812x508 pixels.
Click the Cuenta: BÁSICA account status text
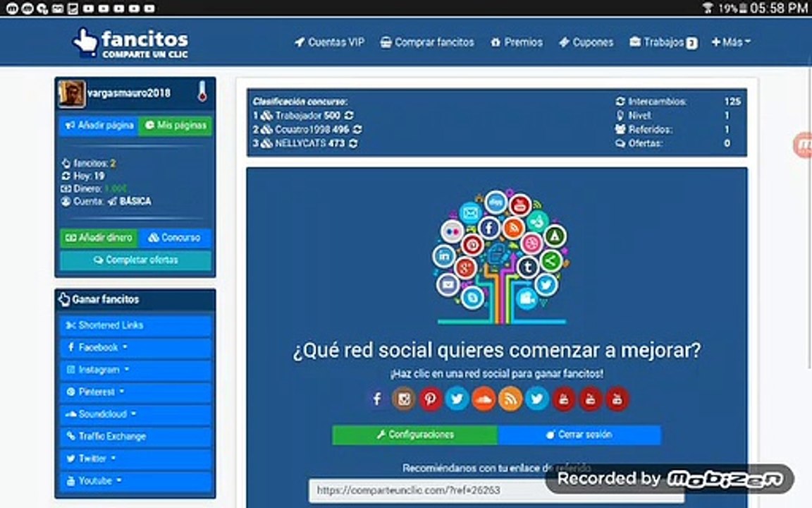pyautogui.click(x=106, y=201)
